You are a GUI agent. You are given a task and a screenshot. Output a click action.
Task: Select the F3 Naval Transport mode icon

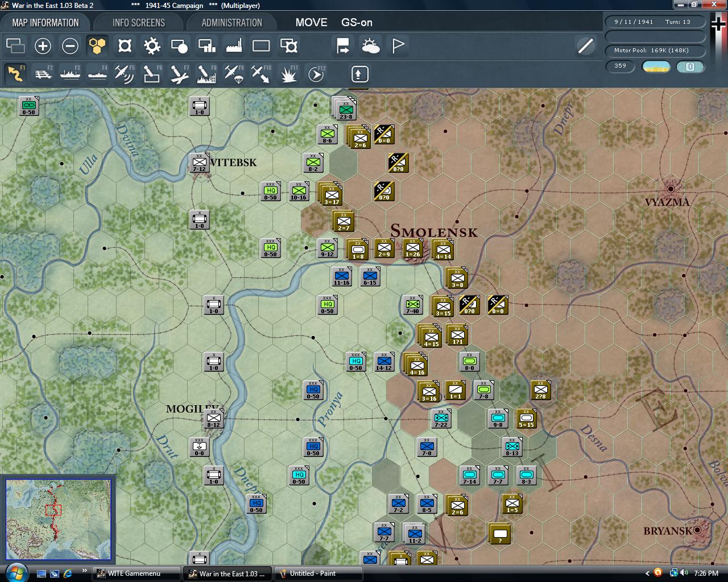70,74
